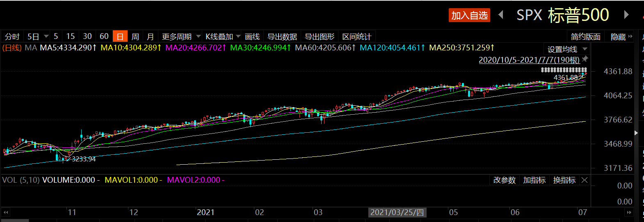Go to next stock with right arrow
Viewport: 644px width, 222px height.
pos(626,15)
